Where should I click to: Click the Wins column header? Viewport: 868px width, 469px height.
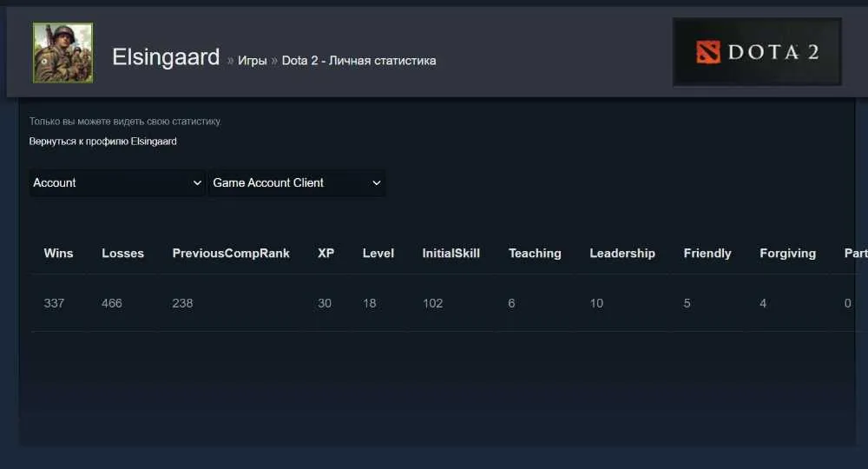click(59, 253)
